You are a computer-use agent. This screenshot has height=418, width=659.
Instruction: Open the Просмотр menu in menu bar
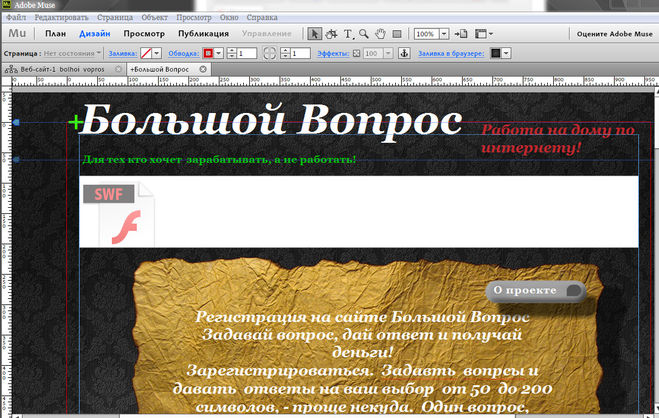pyautogui.click(x=193, y=17)
